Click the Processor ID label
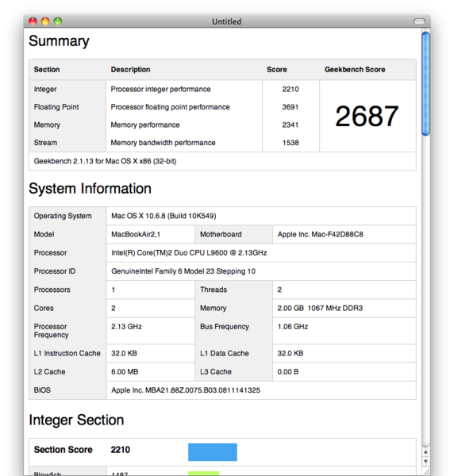This screenshot has width=454, height=476. (x=55, y=271)
